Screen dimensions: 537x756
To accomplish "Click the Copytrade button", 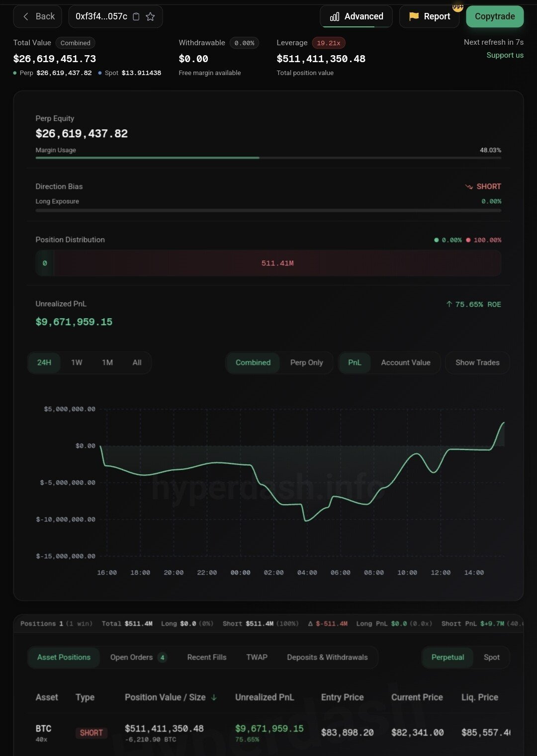I will (x=494, y=16).
